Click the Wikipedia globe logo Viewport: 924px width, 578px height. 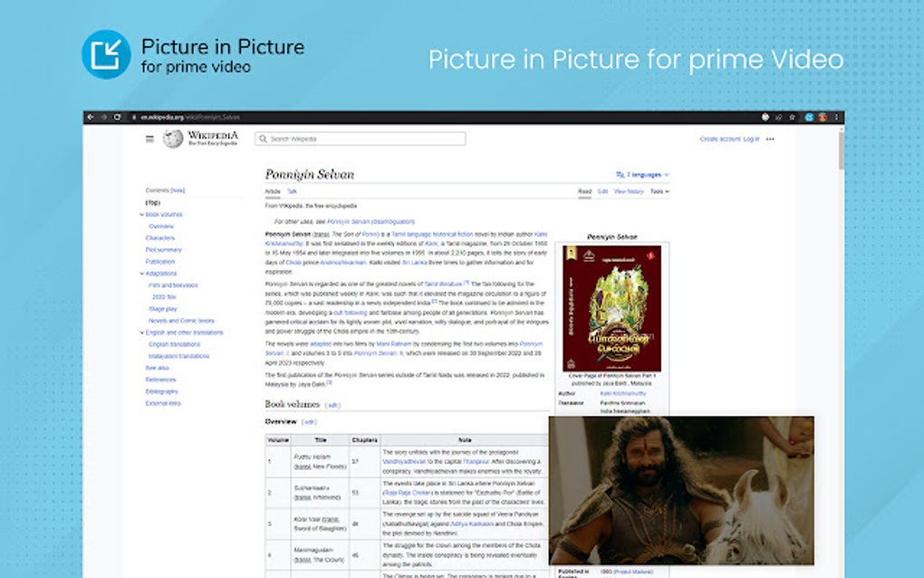click(172, 138)
